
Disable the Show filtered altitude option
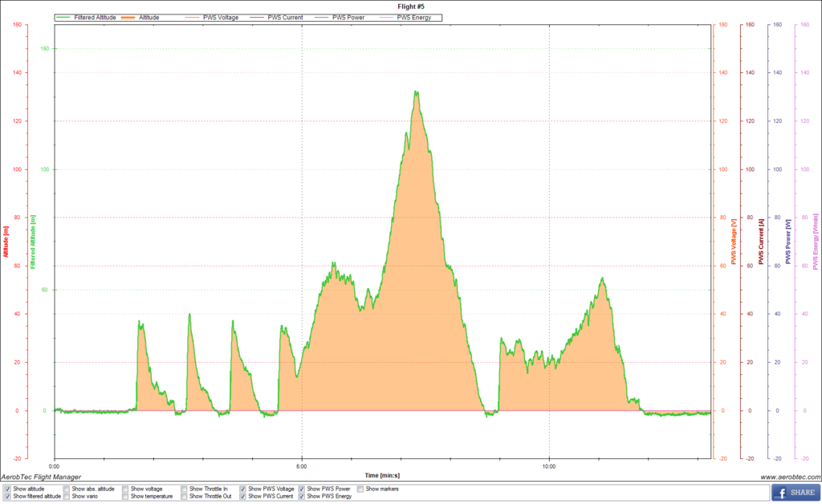tap(7, 497)
